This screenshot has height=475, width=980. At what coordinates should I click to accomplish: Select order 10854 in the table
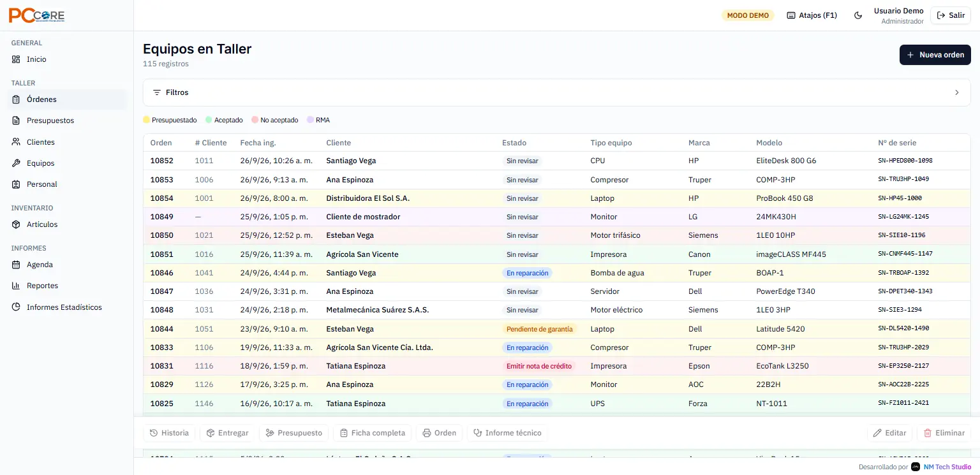[556, 198]
